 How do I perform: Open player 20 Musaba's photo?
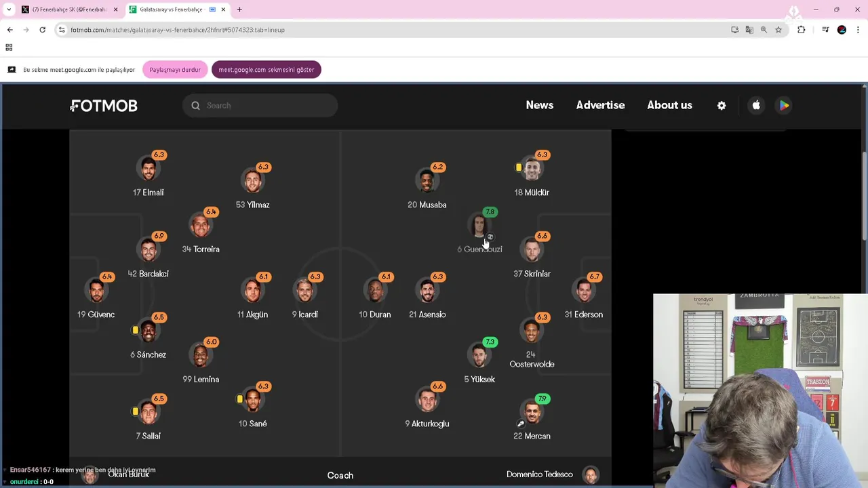tap(427, 181)
